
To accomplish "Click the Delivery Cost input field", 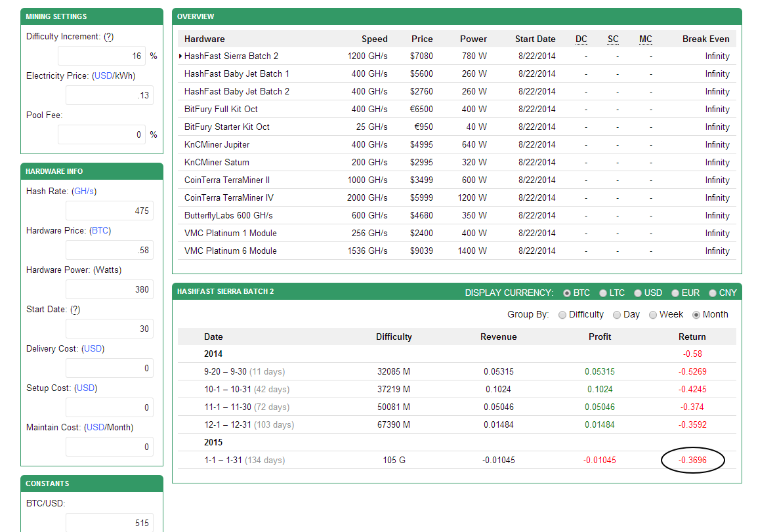I will [x=110, y=368].
